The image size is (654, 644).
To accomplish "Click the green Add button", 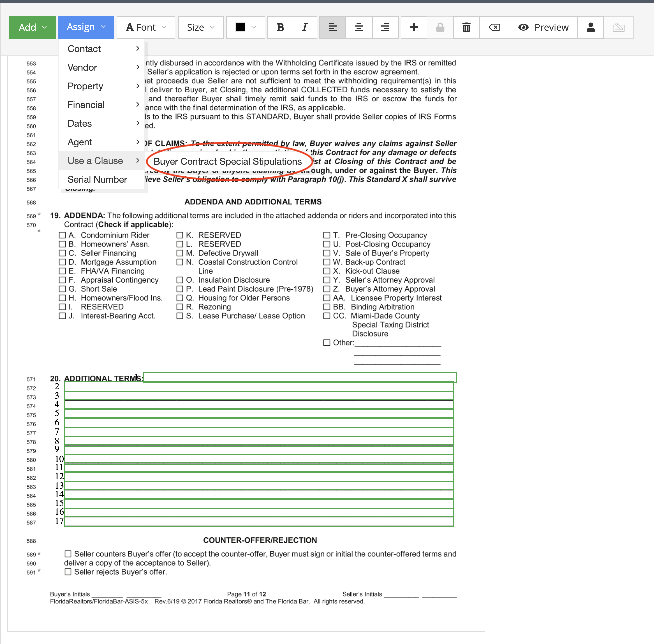I will pos(32,27).
